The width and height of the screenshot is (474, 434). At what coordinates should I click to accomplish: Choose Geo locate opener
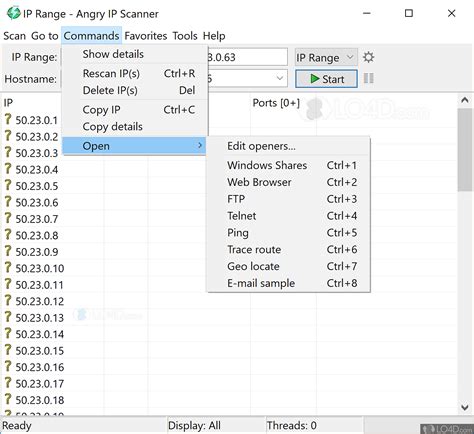pyautogui.click(x=289, y=266)
